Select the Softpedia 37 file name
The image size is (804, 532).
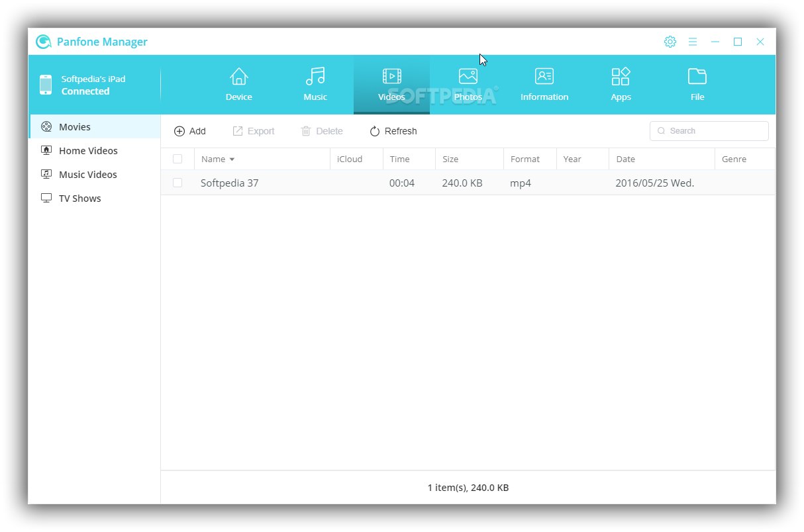coord(230,183)
